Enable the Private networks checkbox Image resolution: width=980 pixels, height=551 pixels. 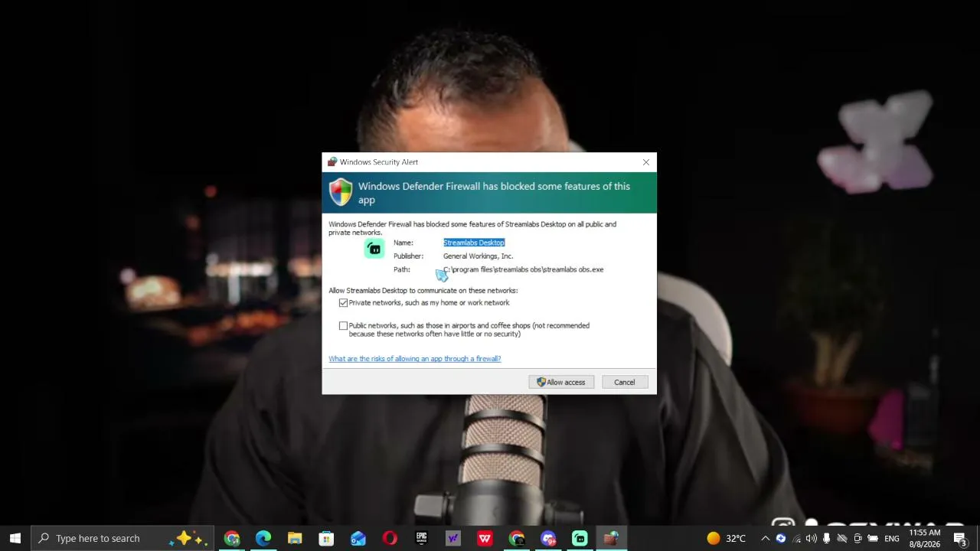coord(343,303)
